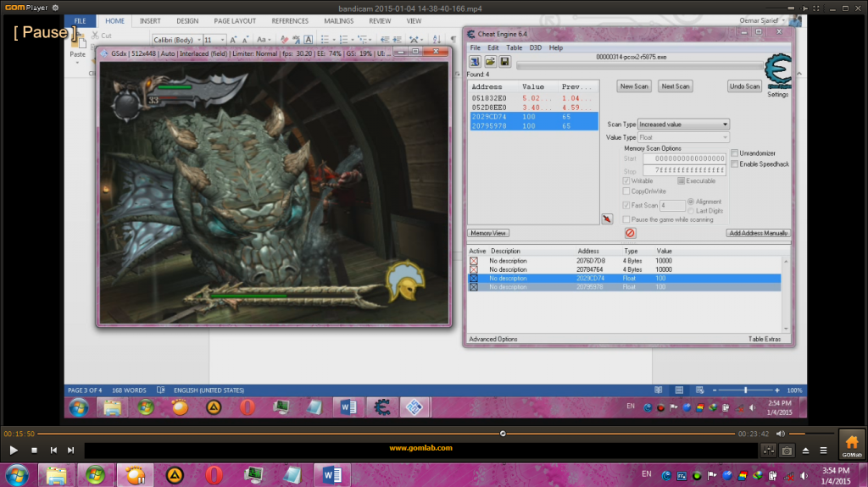
Task: Open the D3D menu in Cheat Engine
Action: 536,47
